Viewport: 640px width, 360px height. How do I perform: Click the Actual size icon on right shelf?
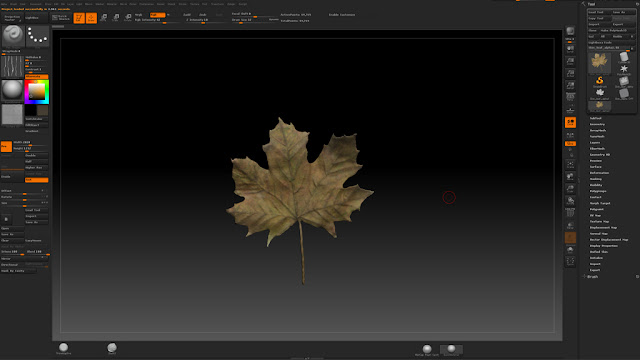click(570, 73)
